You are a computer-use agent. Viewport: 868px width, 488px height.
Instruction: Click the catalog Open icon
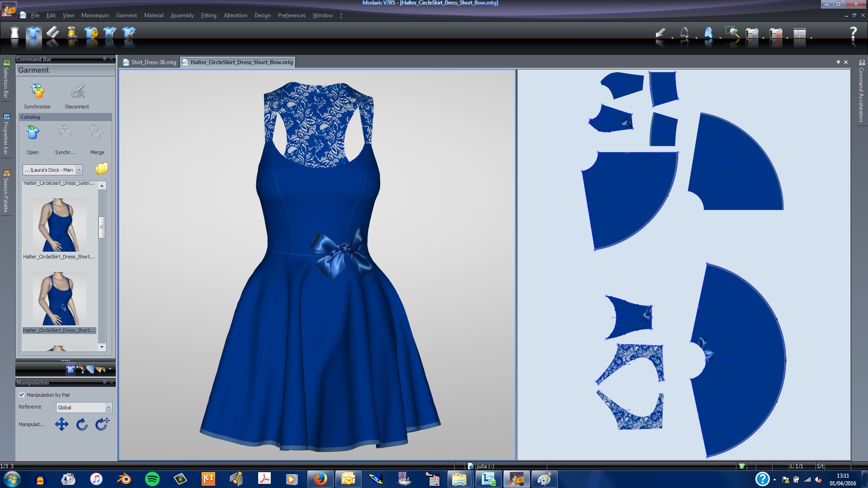tap(33, 133)
